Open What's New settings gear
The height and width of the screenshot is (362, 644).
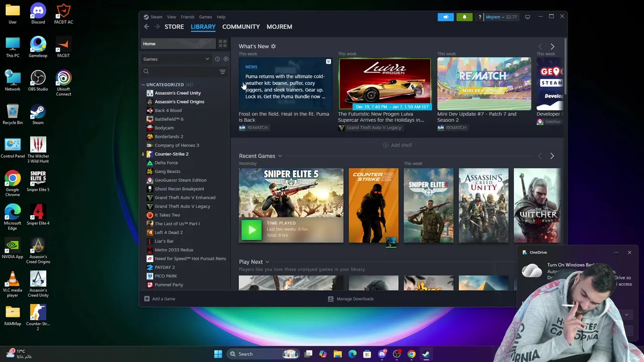click(x=273, y=46)
